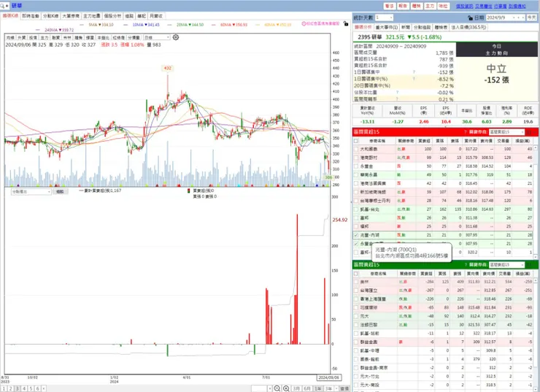The height and width of the screenshot is (392, 540).
Task: Switch to 月營收 tab
Action: (156, 16)
